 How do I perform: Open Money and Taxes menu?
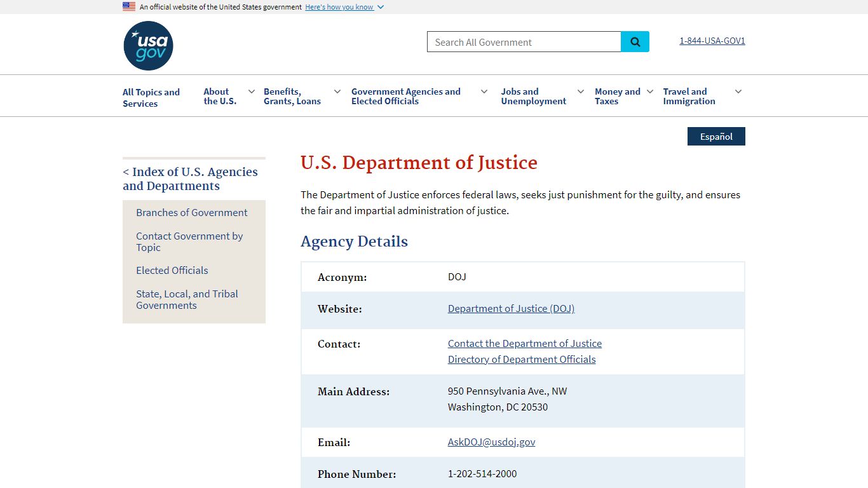(618, 97)
